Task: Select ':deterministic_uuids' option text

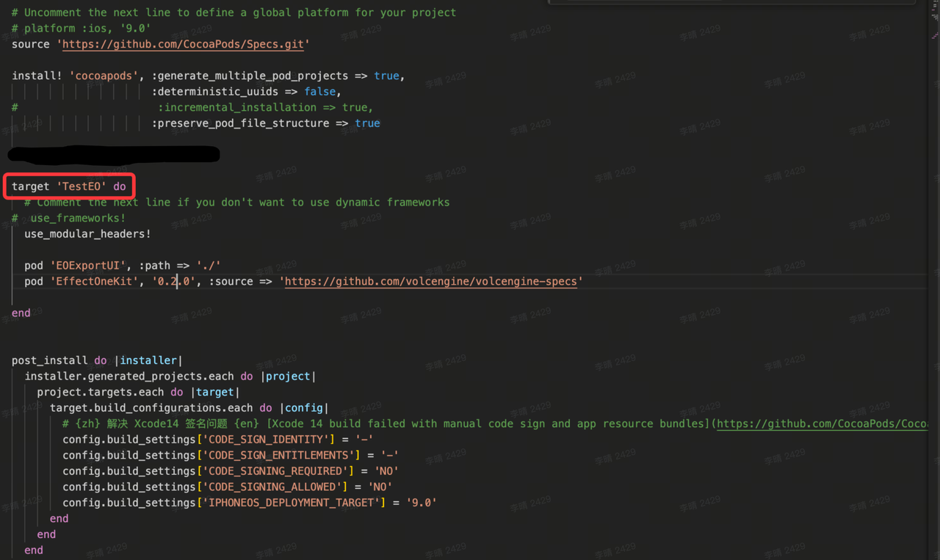Action: tap(215, 92)
